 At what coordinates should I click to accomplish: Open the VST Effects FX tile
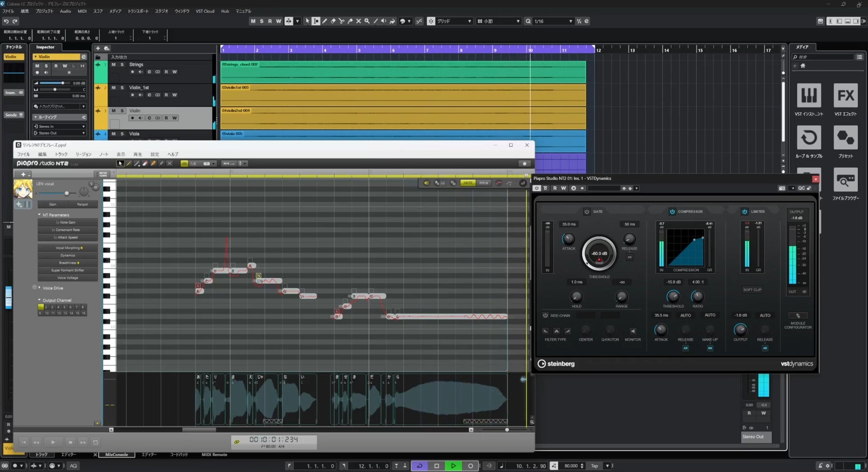845,95
